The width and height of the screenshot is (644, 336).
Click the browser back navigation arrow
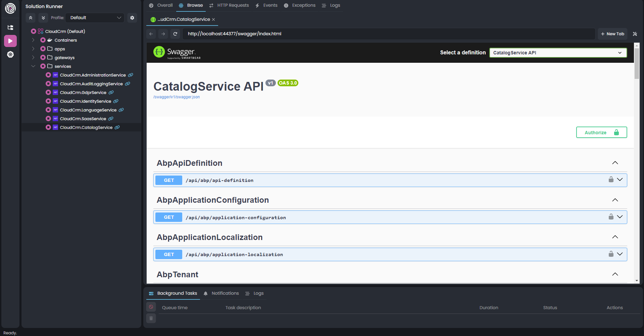(x=151, y=34)
